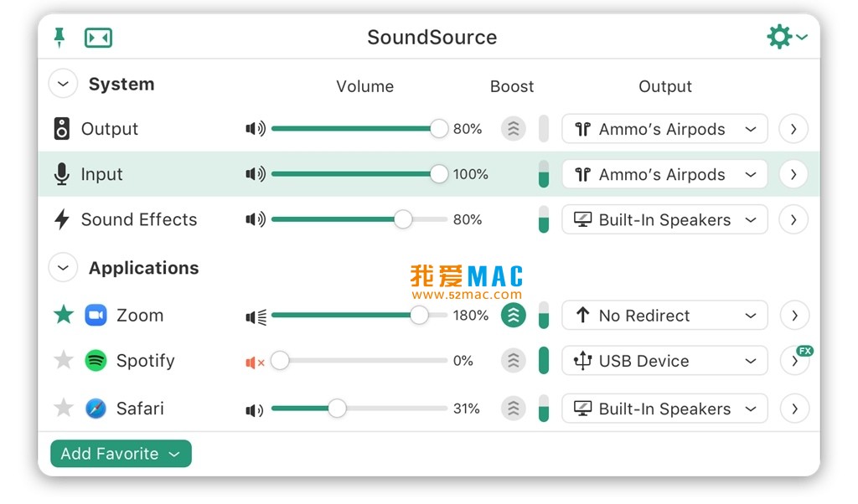The height and width of the screenshot is (504, 858).
Task: Open the gear settings menu
Action: tap(786, 37)
